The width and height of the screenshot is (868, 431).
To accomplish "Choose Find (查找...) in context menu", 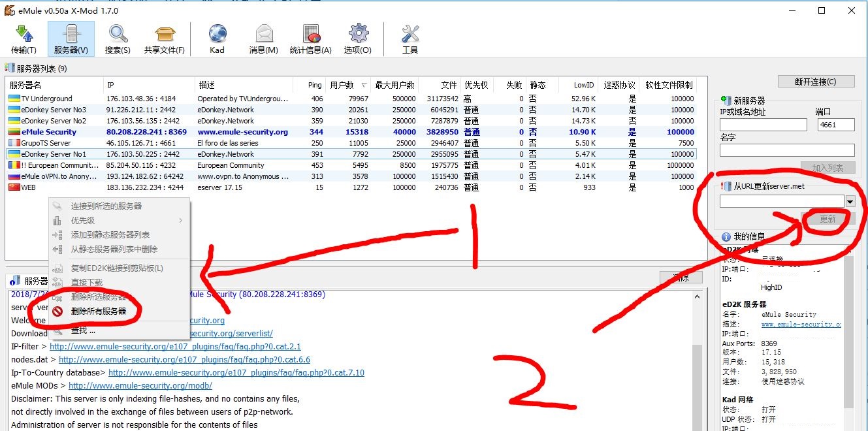I will 83,330.
